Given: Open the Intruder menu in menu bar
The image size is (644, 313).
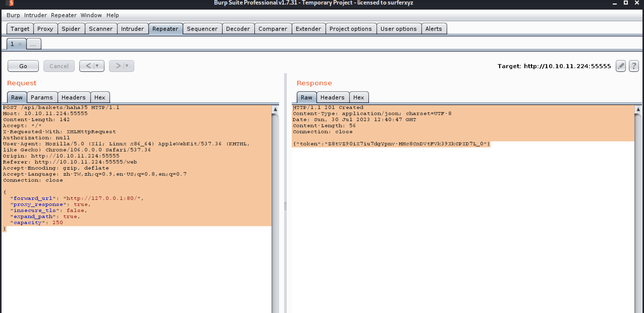Looking at the screenshot, I should click(x=36, y=15).
